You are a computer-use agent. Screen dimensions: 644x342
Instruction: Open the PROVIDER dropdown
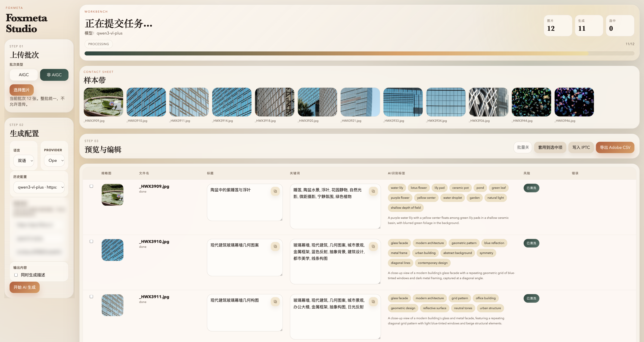(54, 160)
